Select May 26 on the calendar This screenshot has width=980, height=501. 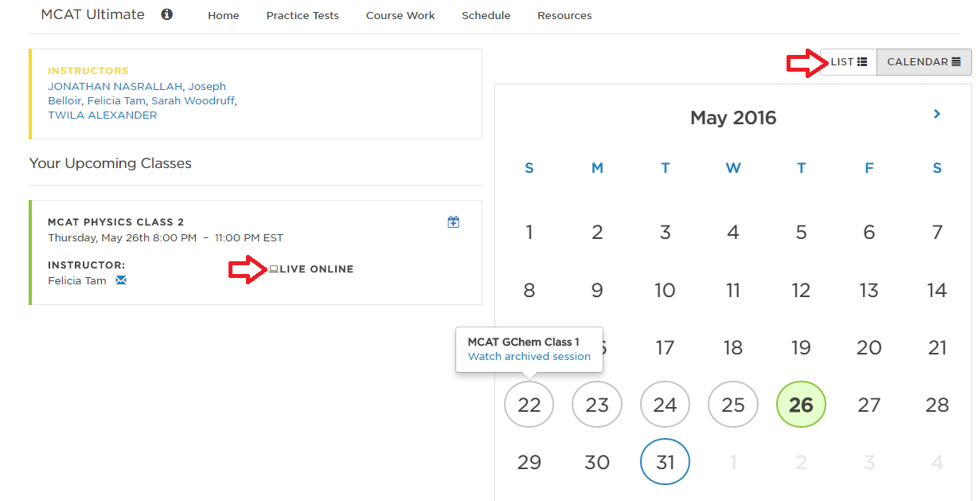801,405
